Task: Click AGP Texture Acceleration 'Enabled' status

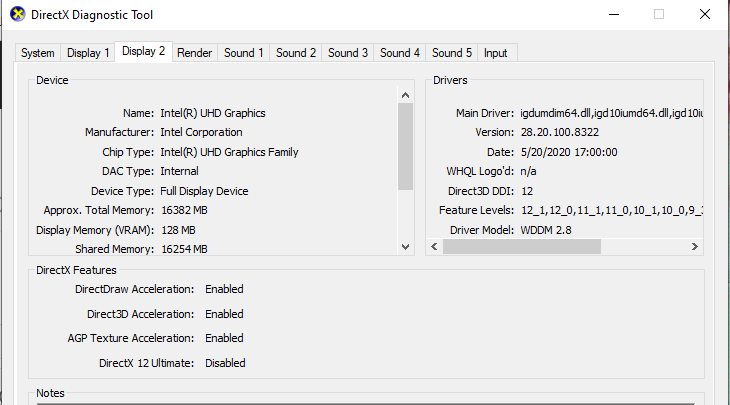Action: [224, 338]
